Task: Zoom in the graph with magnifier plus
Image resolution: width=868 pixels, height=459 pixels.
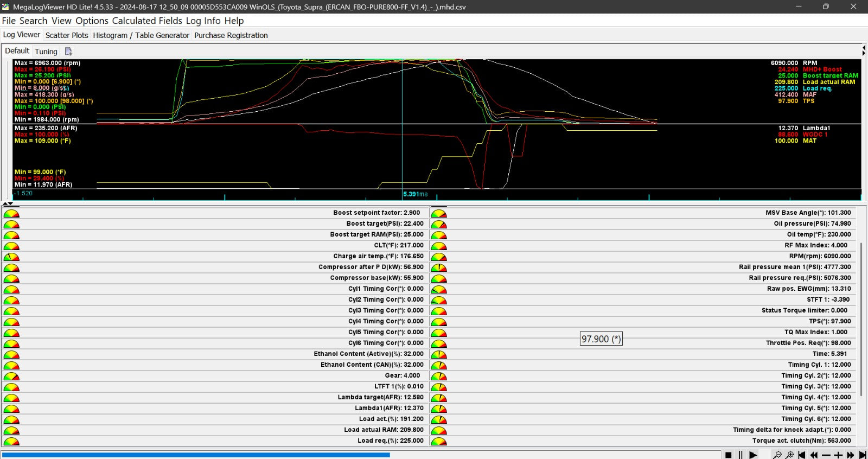Action: pos(790,455)
